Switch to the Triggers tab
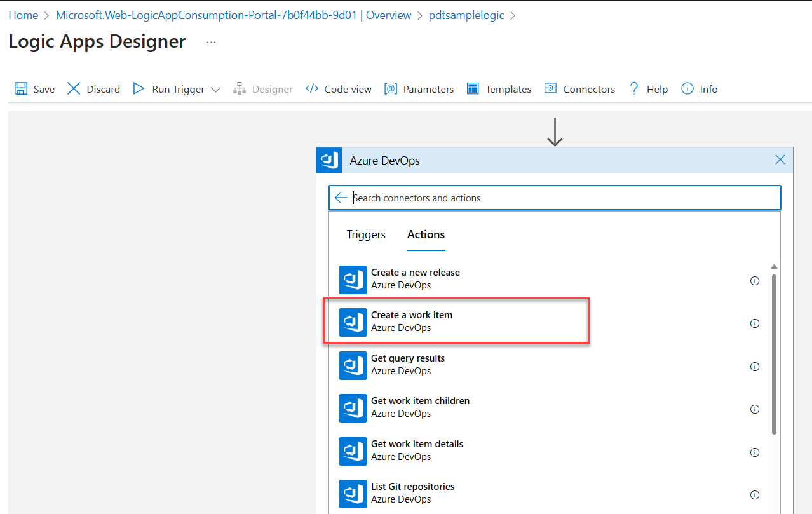This screenshot has height=514, width=812. coord(366,234)
